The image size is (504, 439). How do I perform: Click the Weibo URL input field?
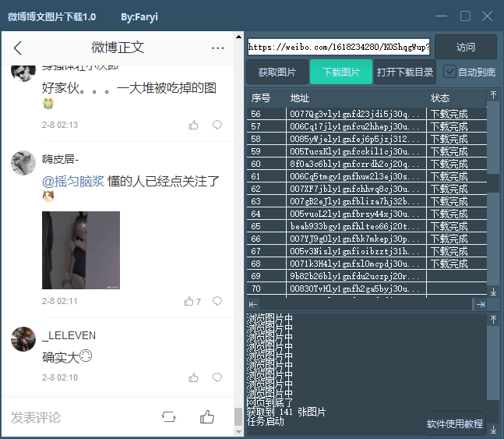click(339, 47)
